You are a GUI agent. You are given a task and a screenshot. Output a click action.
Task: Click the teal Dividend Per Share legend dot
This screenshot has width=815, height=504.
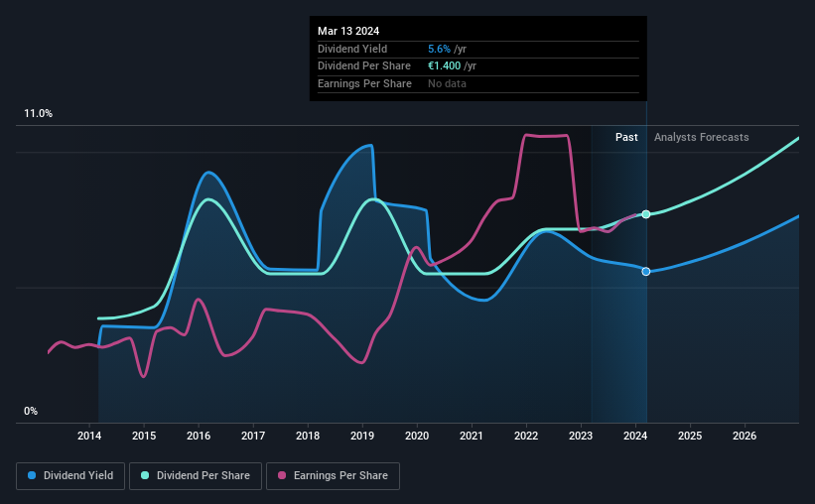145,475
